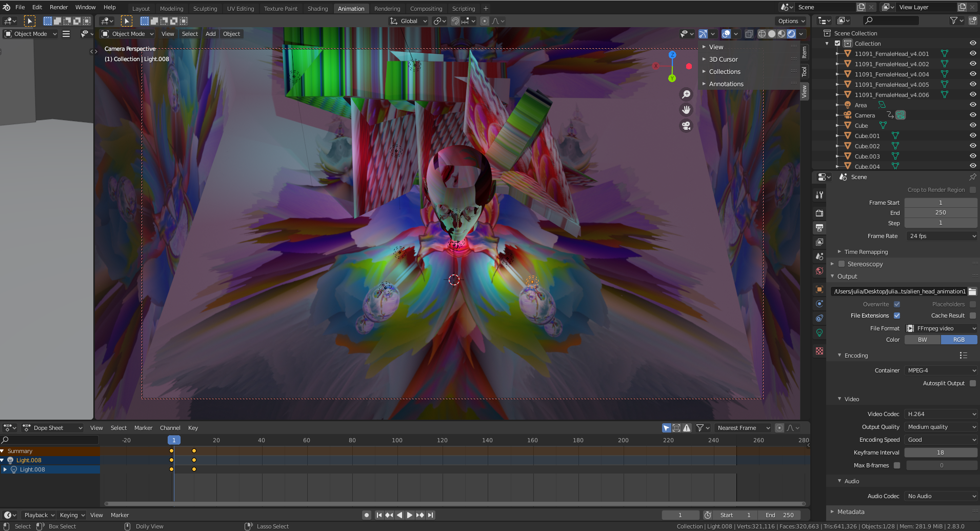Image resolution: width=980 pixels, height=531 pixels.
Task: Open the Physics properties tab
Action: [819, 304]
